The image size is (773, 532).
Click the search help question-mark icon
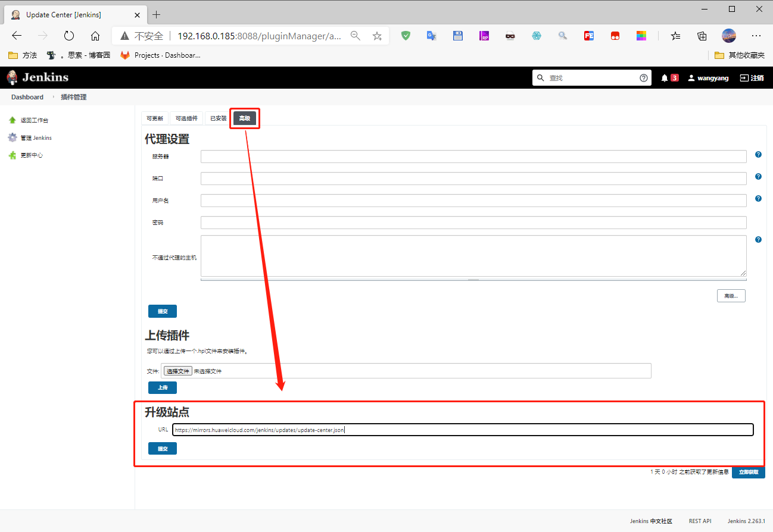click(x=643, y=78)
